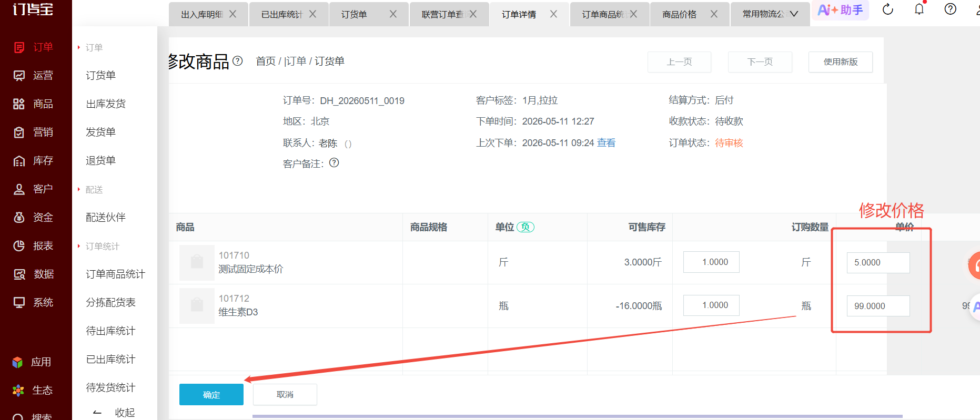Screen dimensions: 980x420
Task: Open 分拣配货表 in the submenu
Action: [x=111, y=303]
